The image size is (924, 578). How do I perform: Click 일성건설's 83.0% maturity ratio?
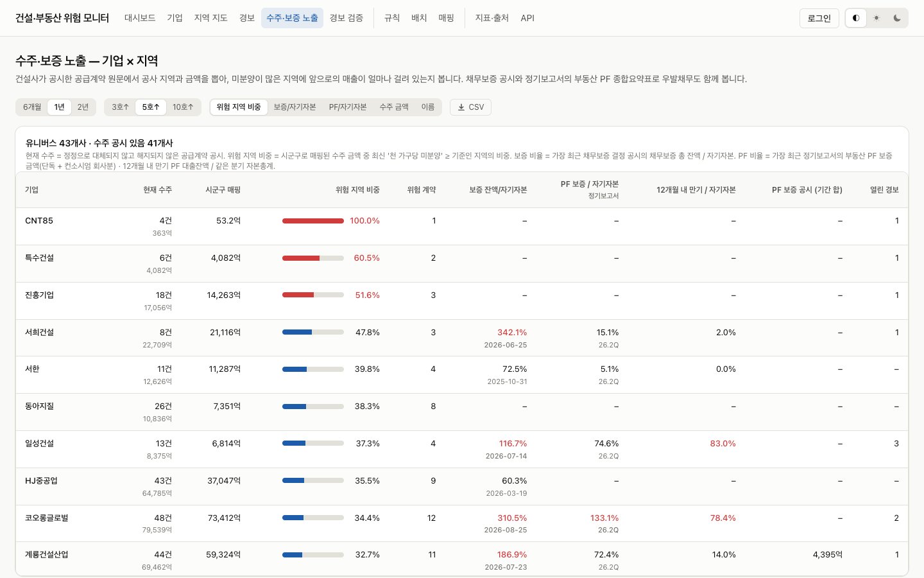point(723,444)
